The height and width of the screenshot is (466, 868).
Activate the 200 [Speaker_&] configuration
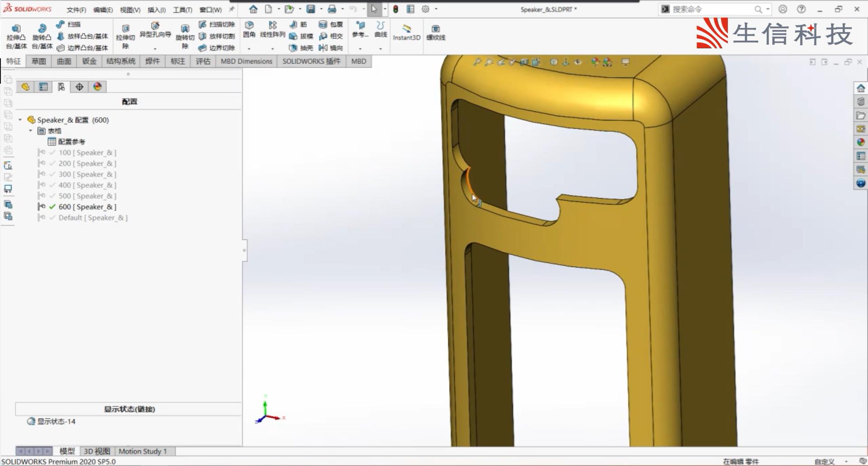[x=87, y=164]
